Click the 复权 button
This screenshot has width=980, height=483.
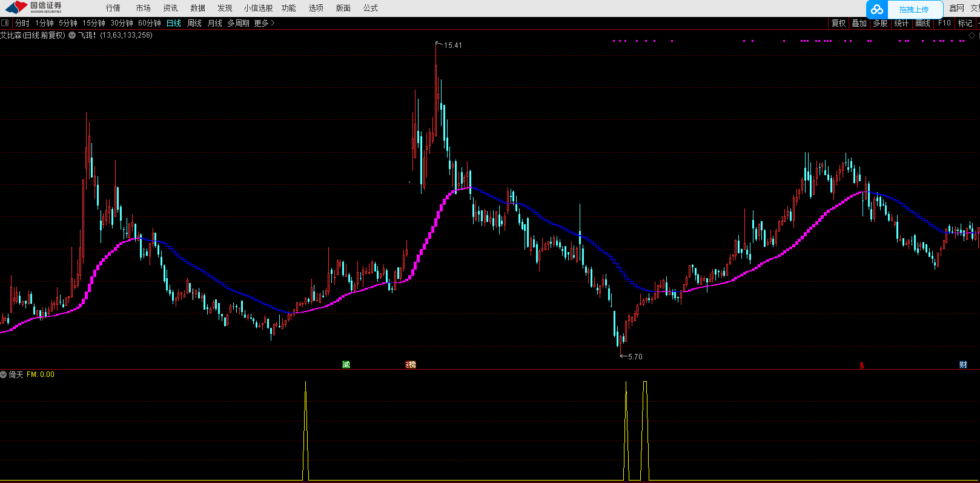(x=839, y=23)
